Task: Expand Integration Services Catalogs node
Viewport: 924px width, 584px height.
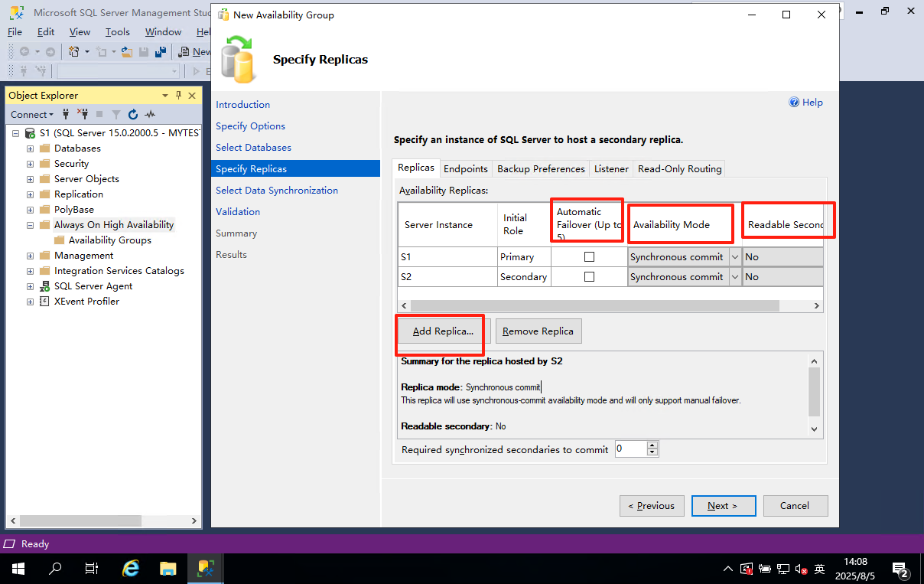Action: click(x=30, y=270)
